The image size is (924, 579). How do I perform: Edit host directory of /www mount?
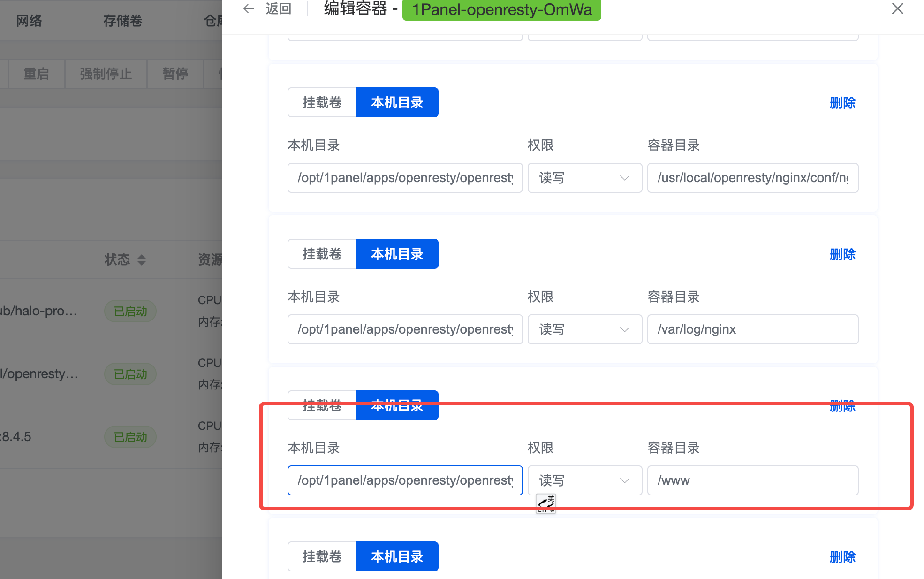(405, 480)
